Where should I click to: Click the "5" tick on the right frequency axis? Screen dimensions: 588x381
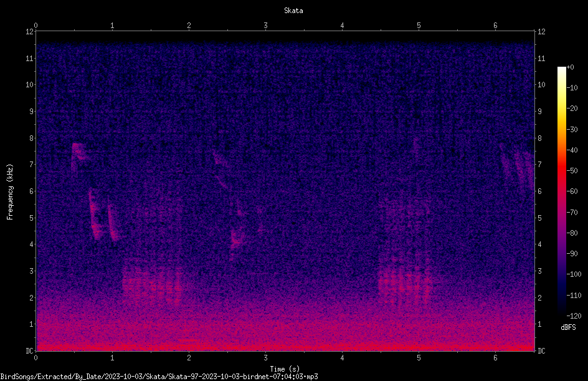539,218
